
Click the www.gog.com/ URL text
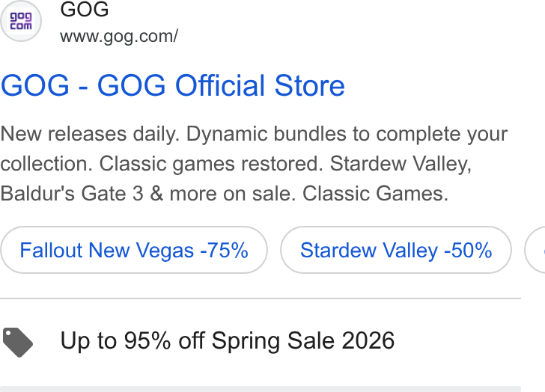pyautogui.click(x=119, y=37)
